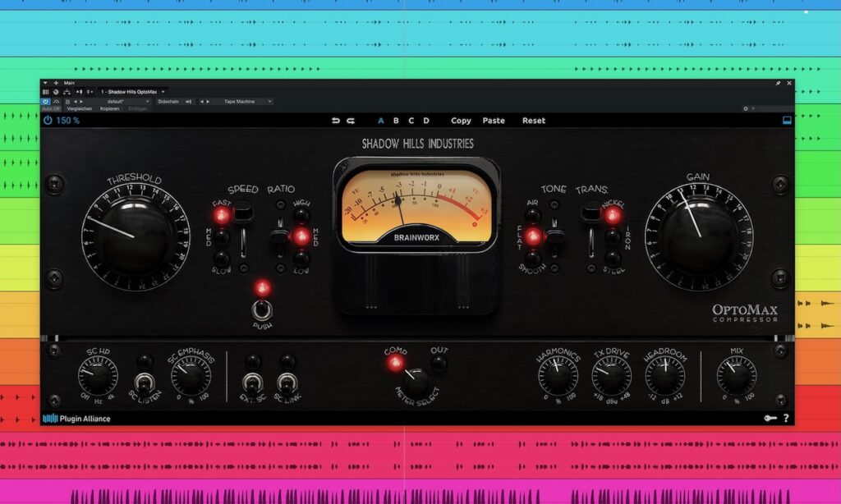Image resolution: width=841 pixels, height=504 pixels.
Task: Flip the EXT. SC toggle switch
Action: click(x=252, y=383)
